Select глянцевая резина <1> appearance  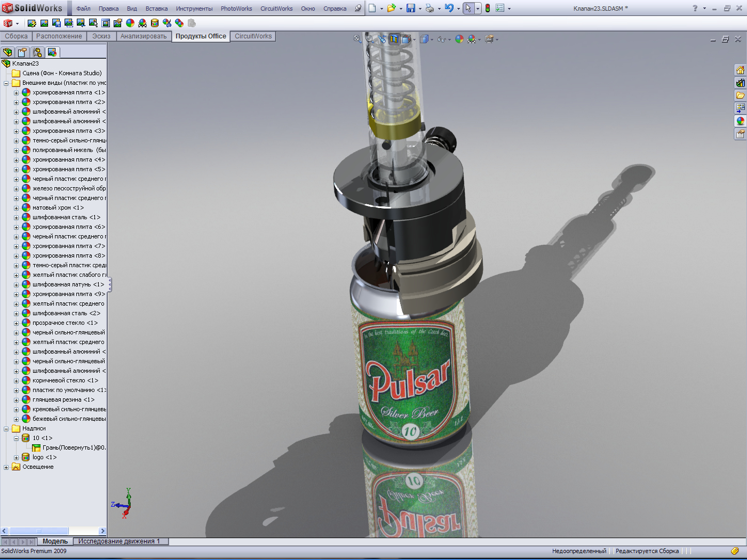coord(63,399)
